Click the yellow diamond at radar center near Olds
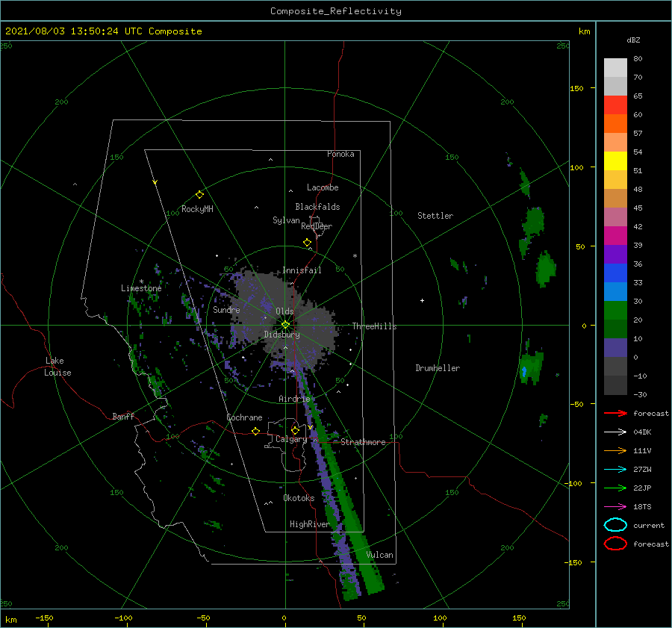 [285, 325]
